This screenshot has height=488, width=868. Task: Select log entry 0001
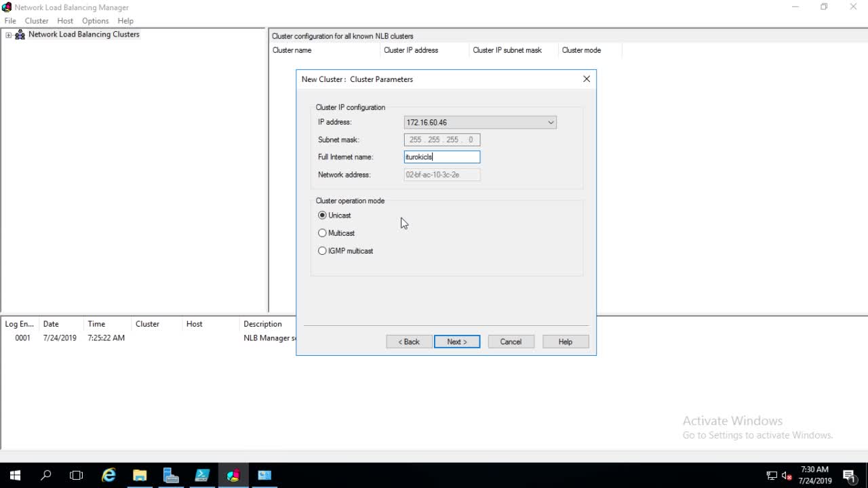(x=22, y=338)
